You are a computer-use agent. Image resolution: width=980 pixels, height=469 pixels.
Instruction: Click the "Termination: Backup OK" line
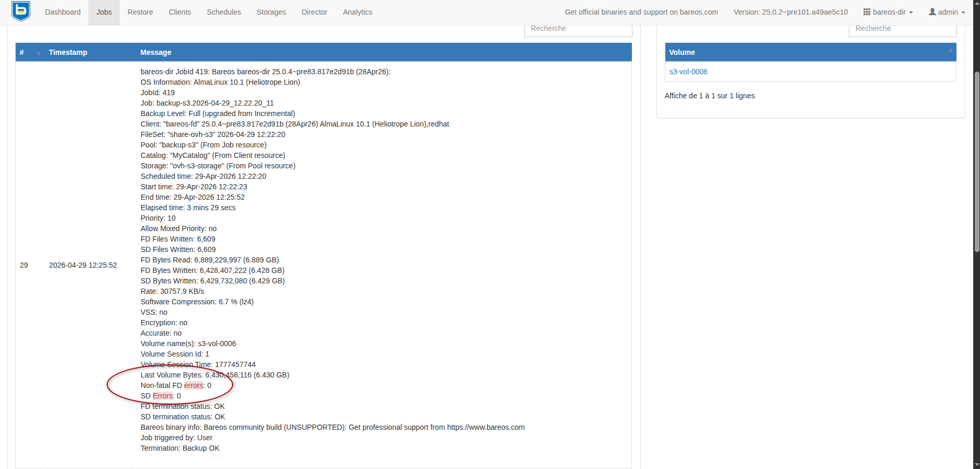pyautogui.click(x=180, y=448)
